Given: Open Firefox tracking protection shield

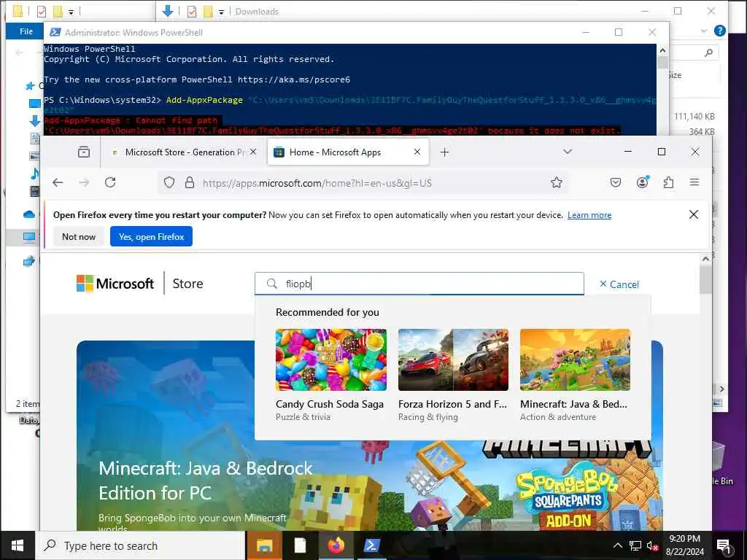Looking at the screenshot, I should pyautogui.click(x=169, y=182).
